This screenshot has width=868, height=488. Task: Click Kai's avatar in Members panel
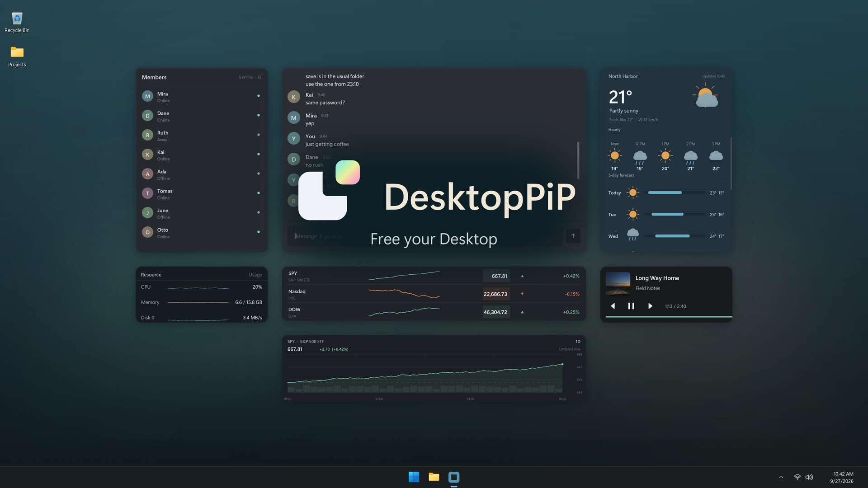coord(147,155)
